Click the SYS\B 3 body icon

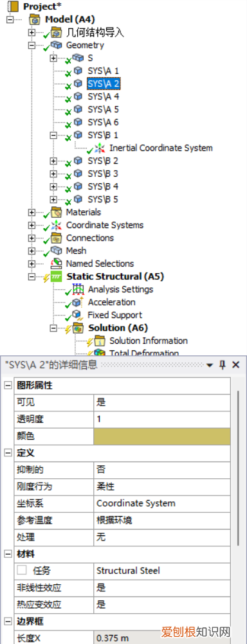(78, 174)
